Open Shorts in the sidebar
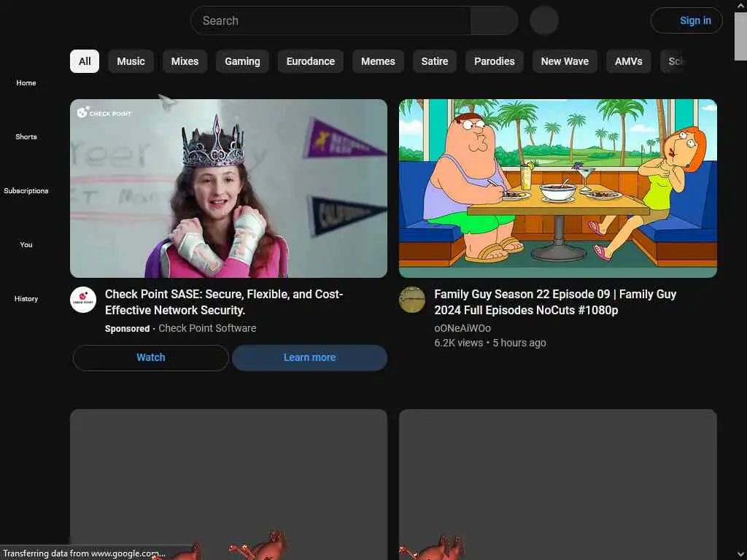The width and height of the screenshot is (747, 560). (x=26, y=136)
